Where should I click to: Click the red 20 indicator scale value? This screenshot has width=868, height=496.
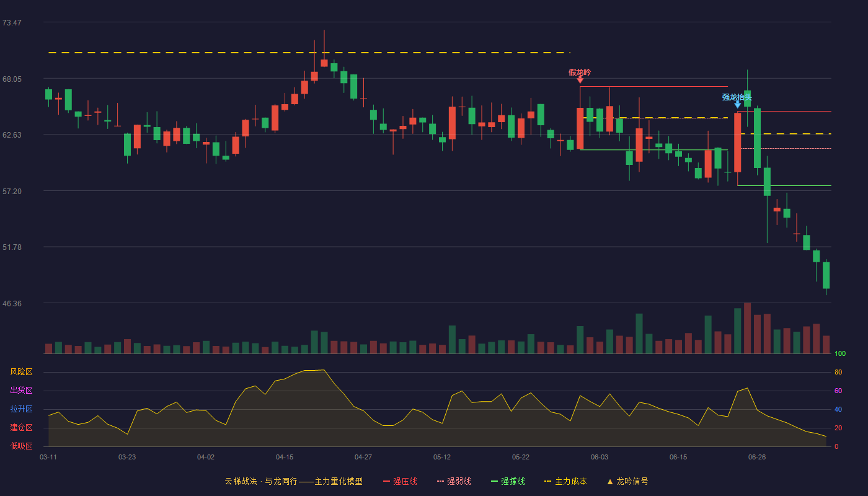(838, 428)
